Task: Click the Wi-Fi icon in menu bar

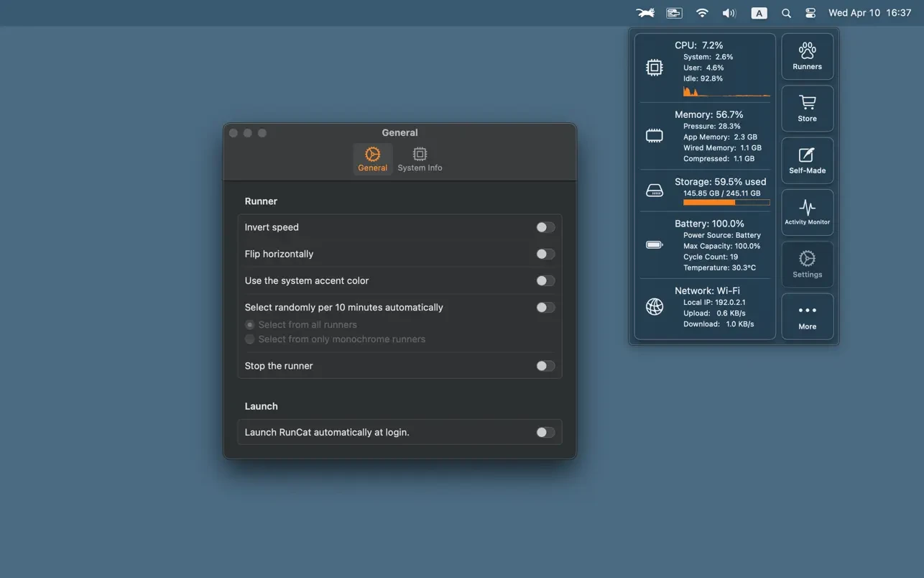Action: [702, 13]
